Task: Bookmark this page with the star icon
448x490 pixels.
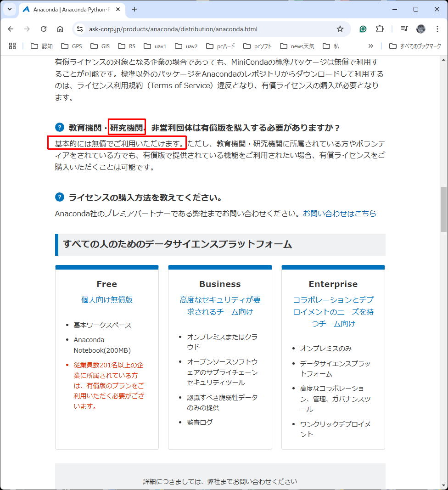Action: coord(340,29)
